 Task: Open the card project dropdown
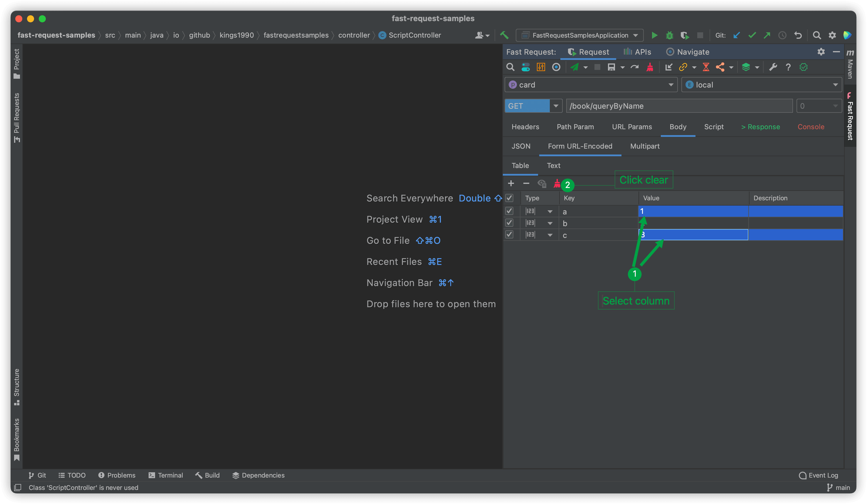point(590,85)
